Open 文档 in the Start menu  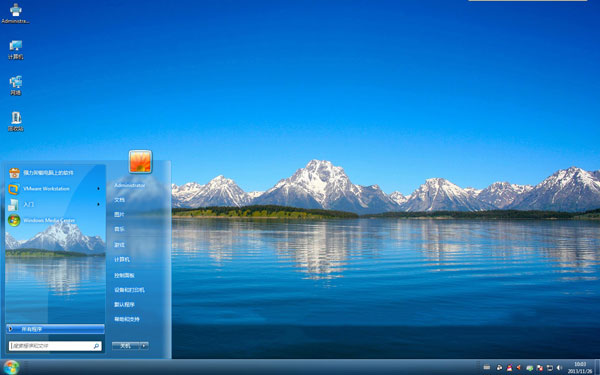[119, 200]
